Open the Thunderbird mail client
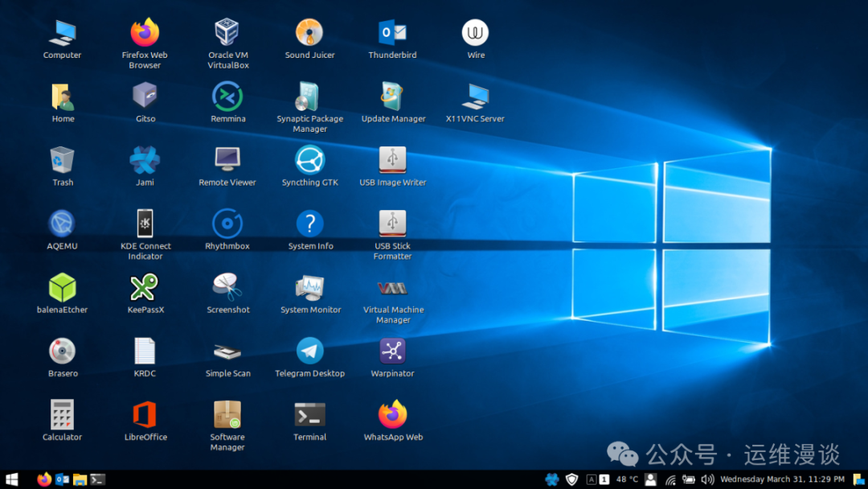Viewport: 868px width, 489px height. 392,35
